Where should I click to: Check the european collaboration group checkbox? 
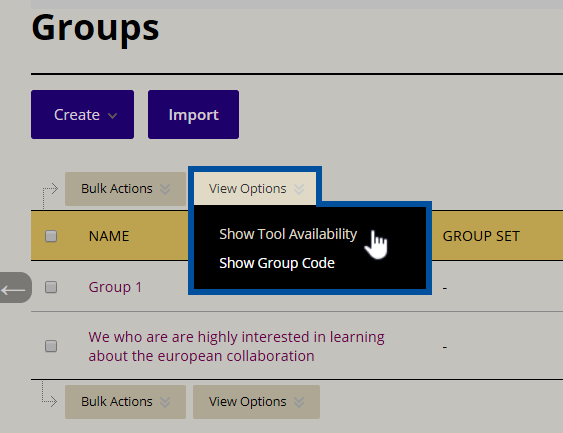51,346
